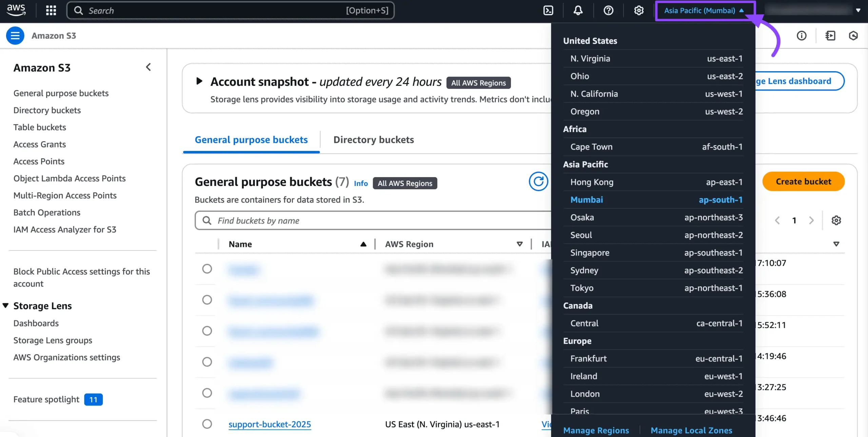The height and width of the screenshot is (437, 868).
Task: Open the account menu dropdown arrow
Action: click(x=858, y=11)
